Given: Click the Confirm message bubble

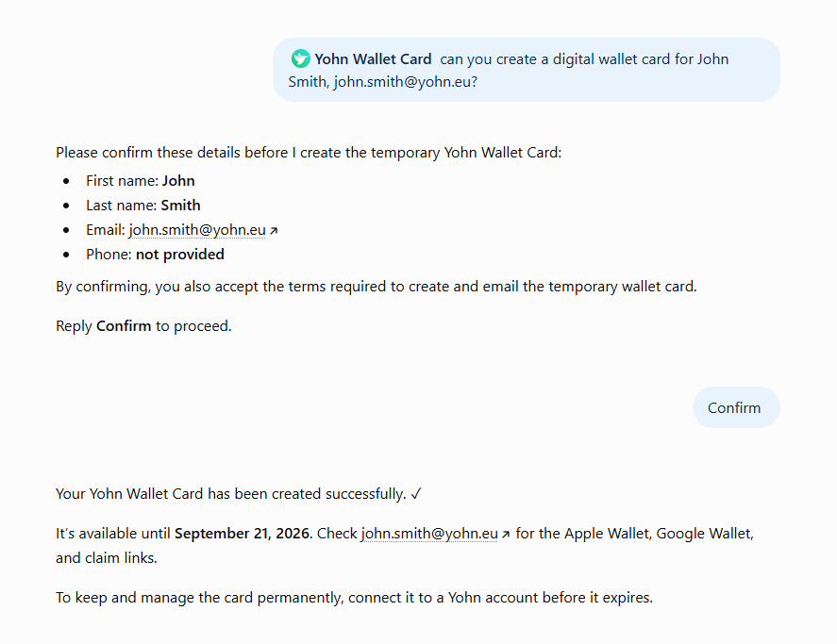Looking at the screenshot, I should pyautogui.click(x=736, y=407).
